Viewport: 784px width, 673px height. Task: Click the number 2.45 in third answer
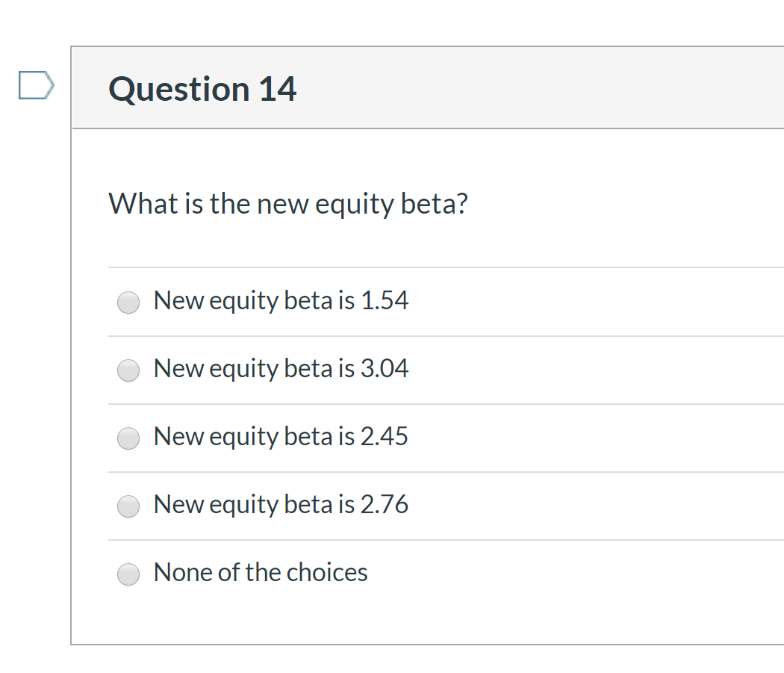click(x=384, y=436)
